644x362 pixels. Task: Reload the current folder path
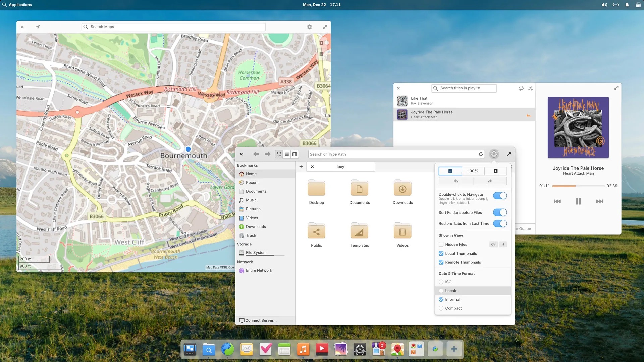[481, 154]
